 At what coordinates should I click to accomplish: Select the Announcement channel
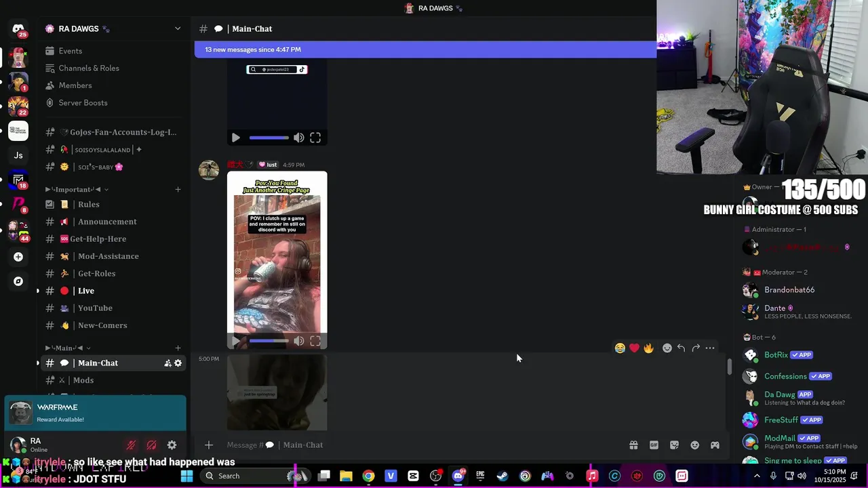tap(113, 222)
